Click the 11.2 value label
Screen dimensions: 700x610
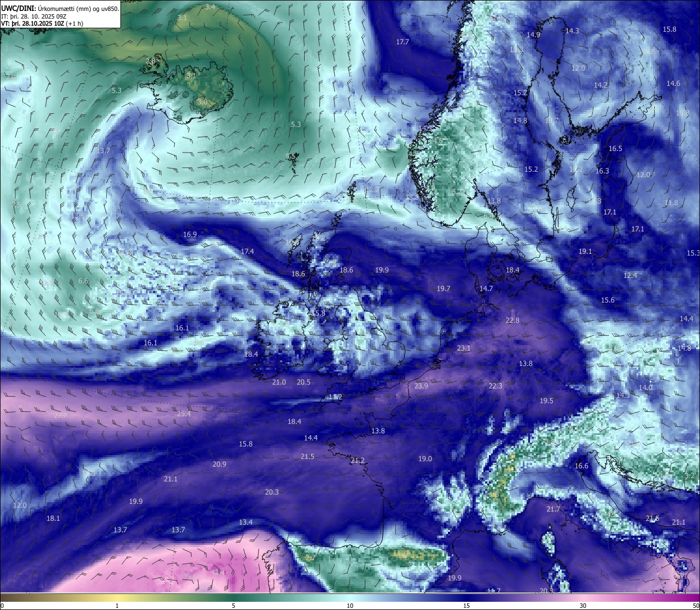335,397
